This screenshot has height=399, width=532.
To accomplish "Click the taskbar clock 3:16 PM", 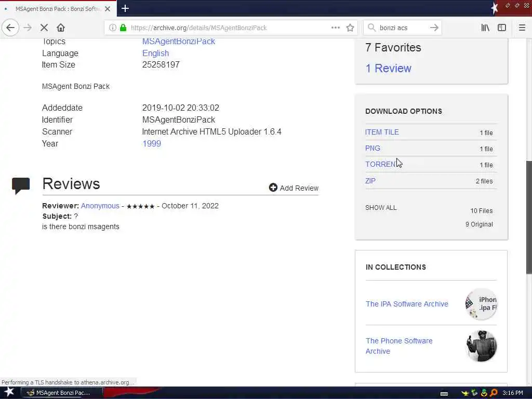I will tap(513, 393).
